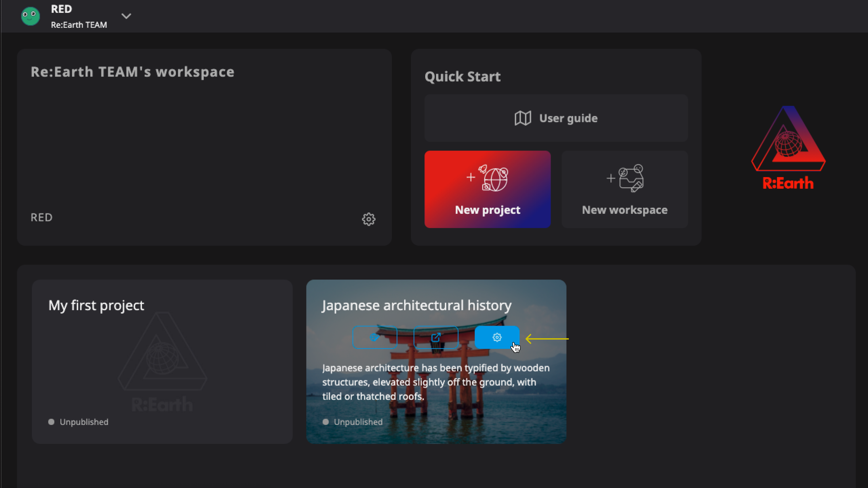Image resolution: width=868 pixels, height=488 pixels.
Task: Create a New project
Action: click(487, 189)
